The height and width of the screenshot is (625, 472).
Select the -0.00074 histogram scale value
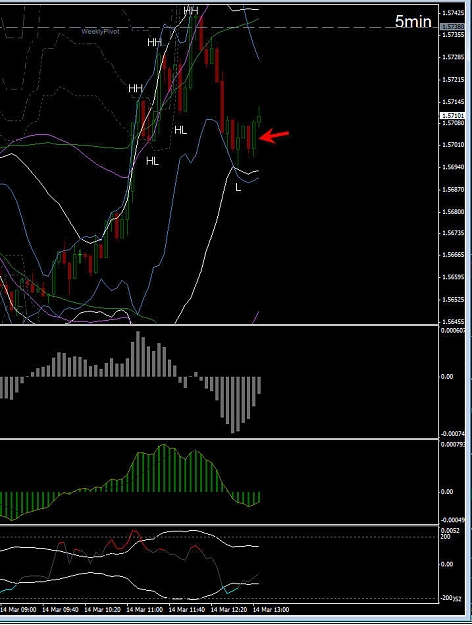tap(453, 434)
